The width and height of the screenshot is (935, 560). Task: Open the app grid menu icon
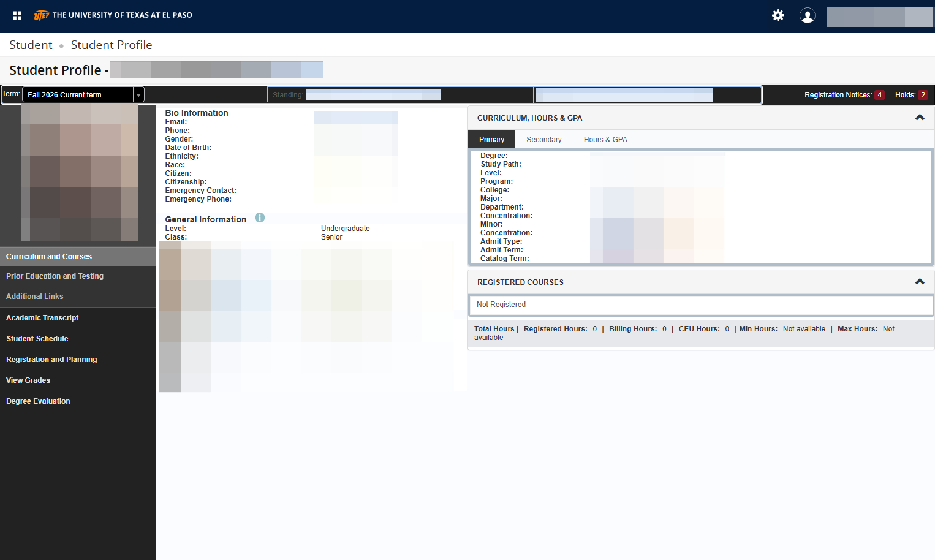pos(17,15)
